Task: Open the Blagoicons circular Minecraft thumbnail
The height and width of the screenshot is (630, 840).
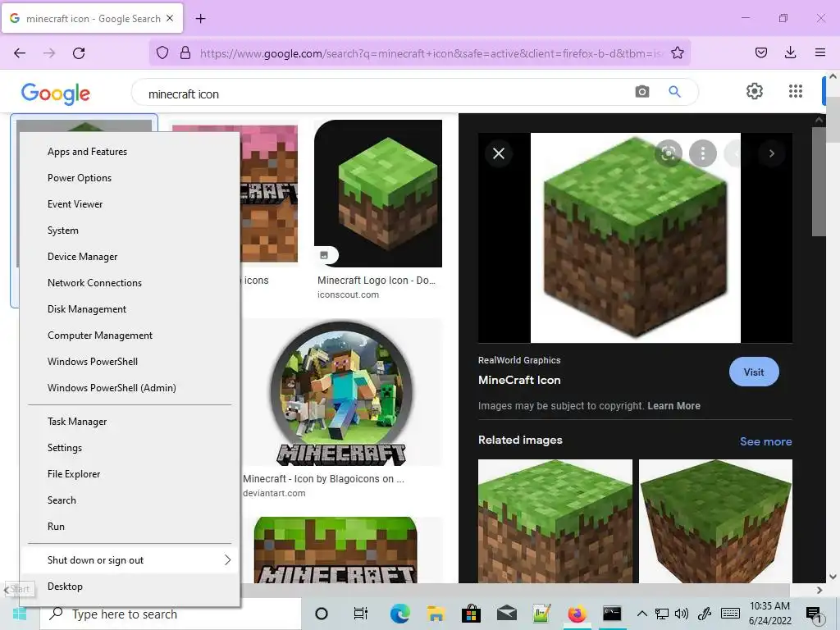Action: coord(342,393)
